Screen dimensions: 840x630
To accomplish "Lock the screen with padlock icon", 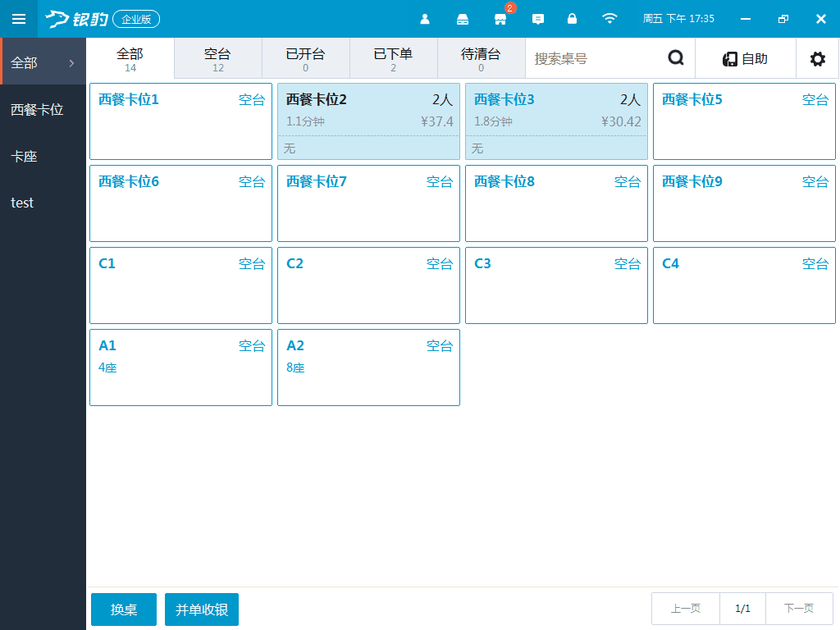I will point(572,19).
